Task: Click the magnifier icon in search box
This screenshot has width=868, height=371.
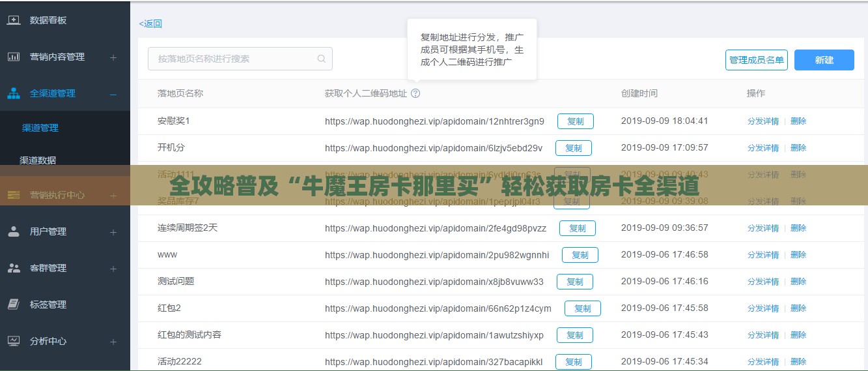Action: click(x=322, y=59)
